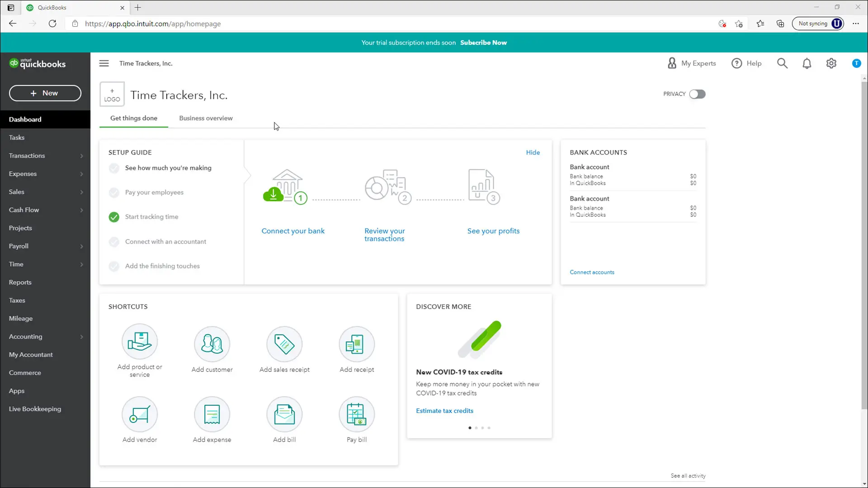The height and width of the screenshot is (488, 868).
Task: Expand the Payroll section
Action: click(45, 246)
